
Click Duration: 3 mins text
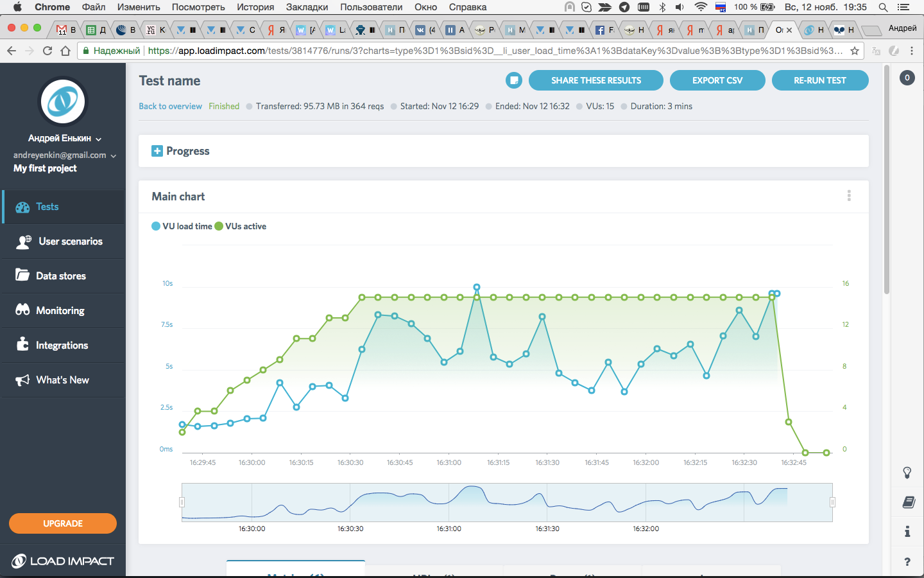[x=662, y=106]
